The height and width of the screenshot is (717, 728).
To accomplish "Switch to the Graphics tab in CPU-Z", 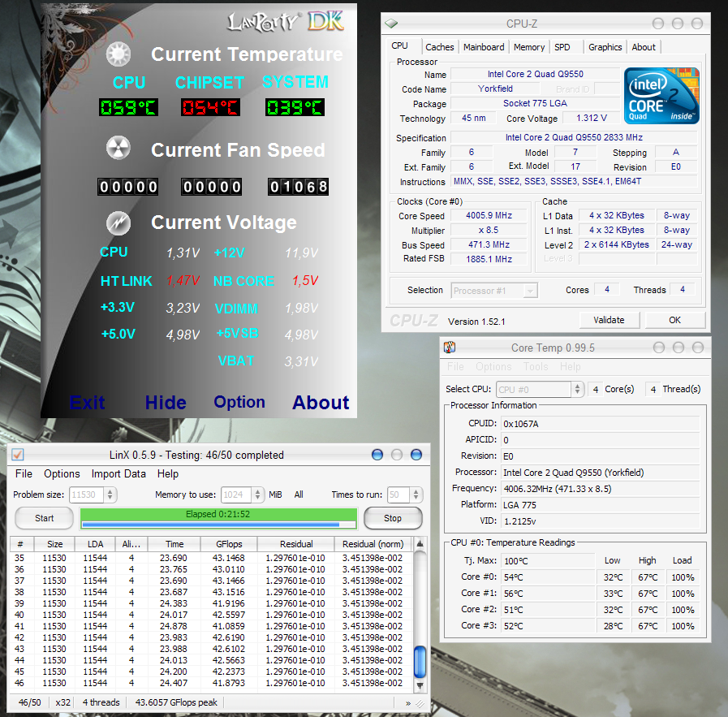I will click(x=605, y=47).
